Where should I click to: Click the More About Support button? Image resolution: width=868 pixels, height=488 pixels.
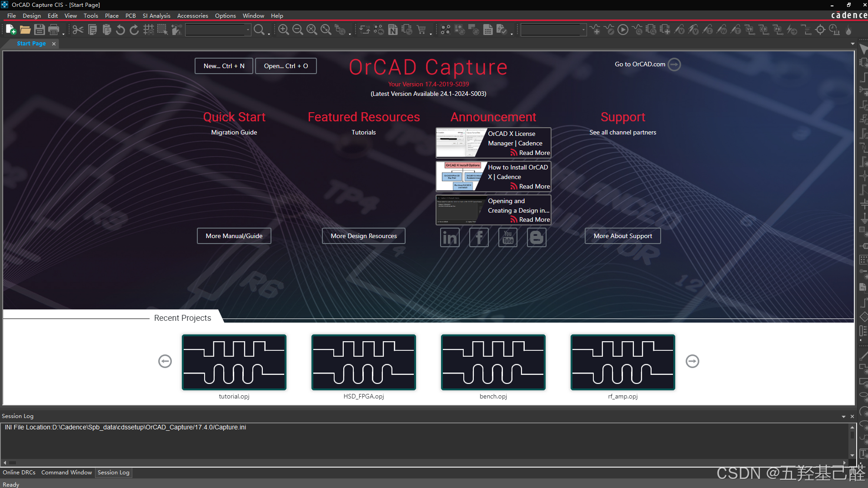point(622,236)
